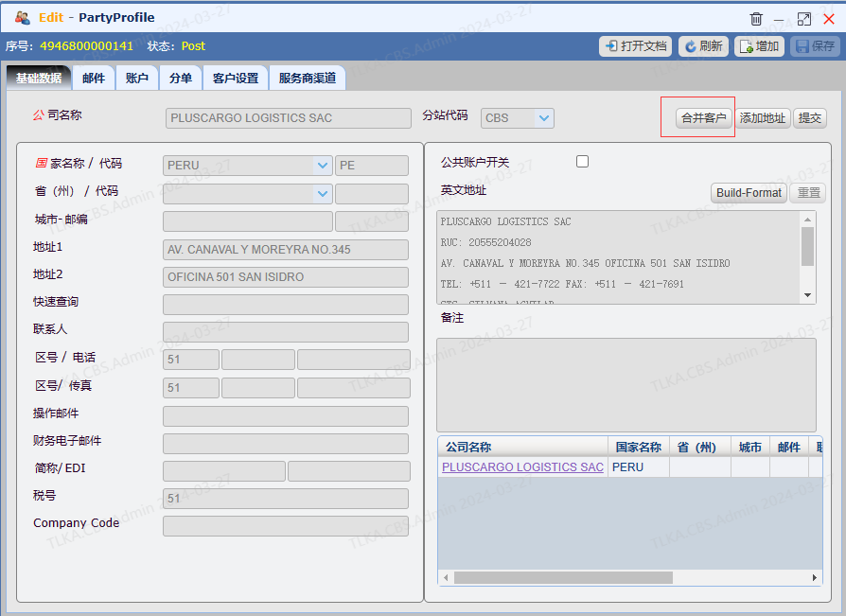This screenshot has width=846, height=616.
Task: Minimize the PartyProfile window
Action: click(779, 20)
